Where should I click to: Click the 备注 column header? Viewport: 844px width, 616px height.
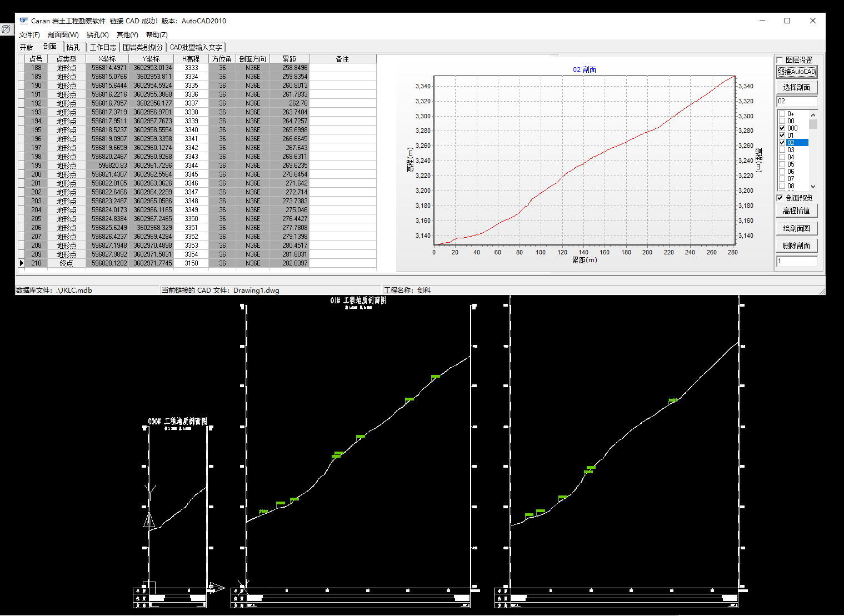pyautogui.click(x=343, y=59)
